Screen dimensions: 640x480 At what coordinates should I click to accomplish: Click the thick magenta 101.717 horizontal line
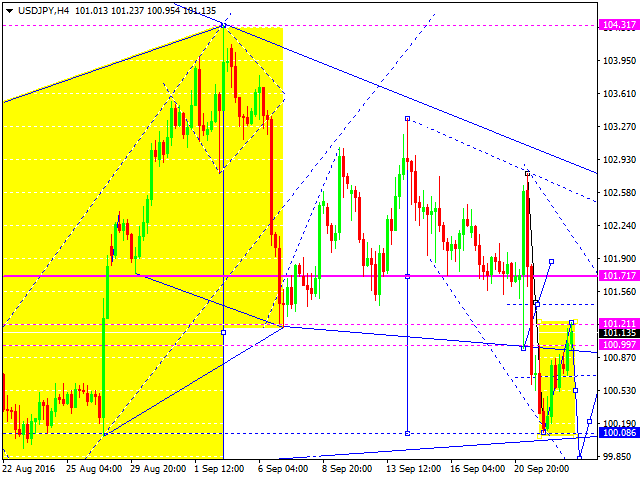point(300,276)
